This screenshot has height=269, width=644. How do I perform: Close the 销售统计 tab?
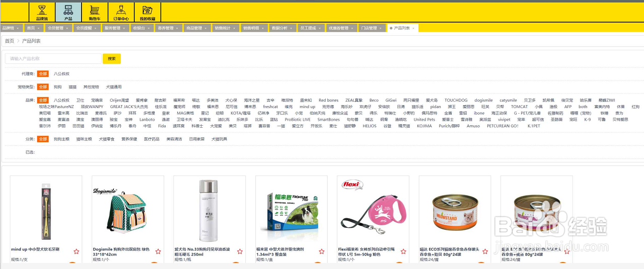235,28
